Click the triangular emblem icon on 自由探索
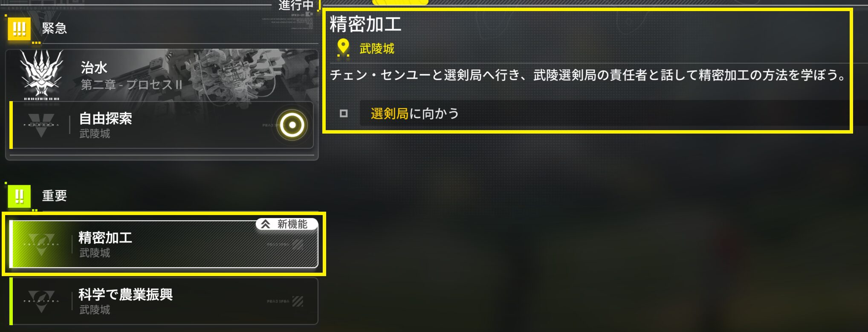The width and height of the screenshot is (868, 332). 41,125
